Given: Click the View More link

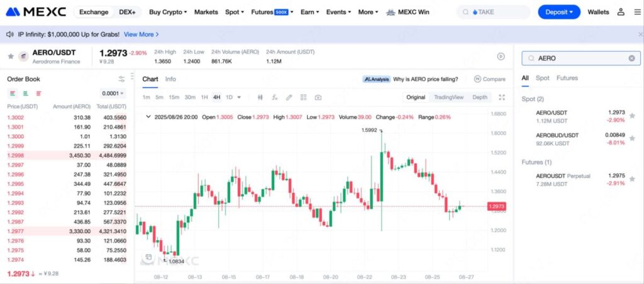Looking at the screenshot, I should 142,35.
